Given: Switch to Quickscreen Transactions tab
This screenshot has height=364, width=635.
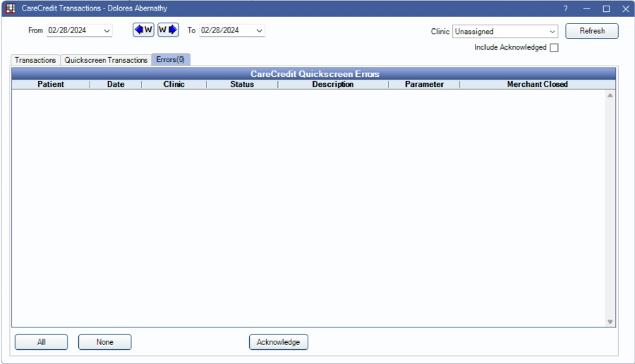Looking at the screenshot, I should point(106,60).
